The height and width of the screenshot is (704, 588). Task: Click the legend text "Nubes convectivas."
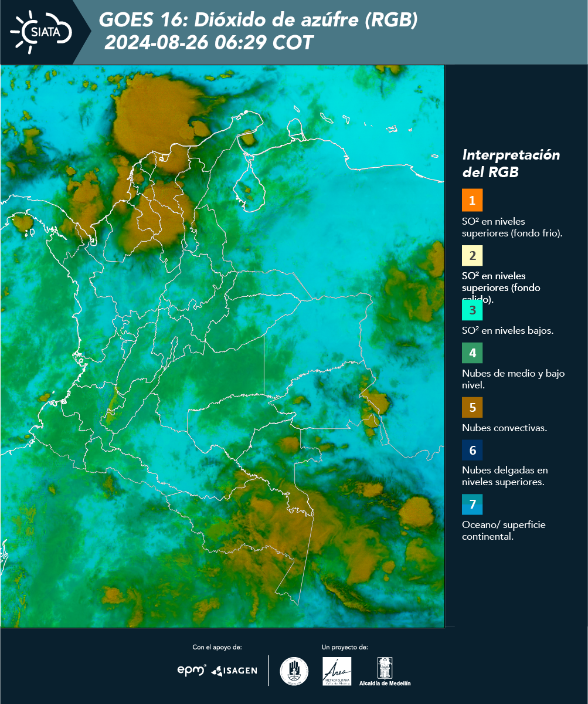[x=505, y=428]
